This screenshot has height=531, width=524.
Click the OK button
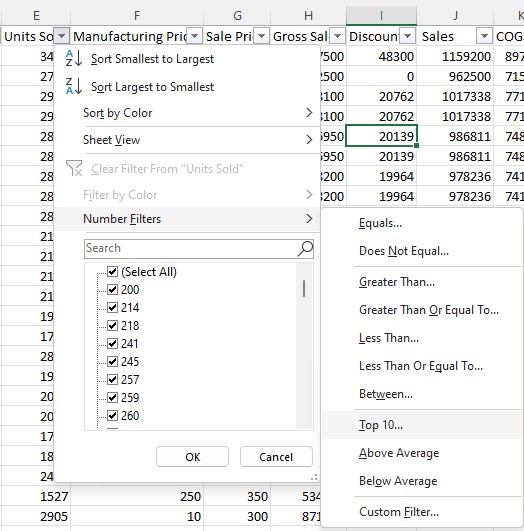[192, 457]
